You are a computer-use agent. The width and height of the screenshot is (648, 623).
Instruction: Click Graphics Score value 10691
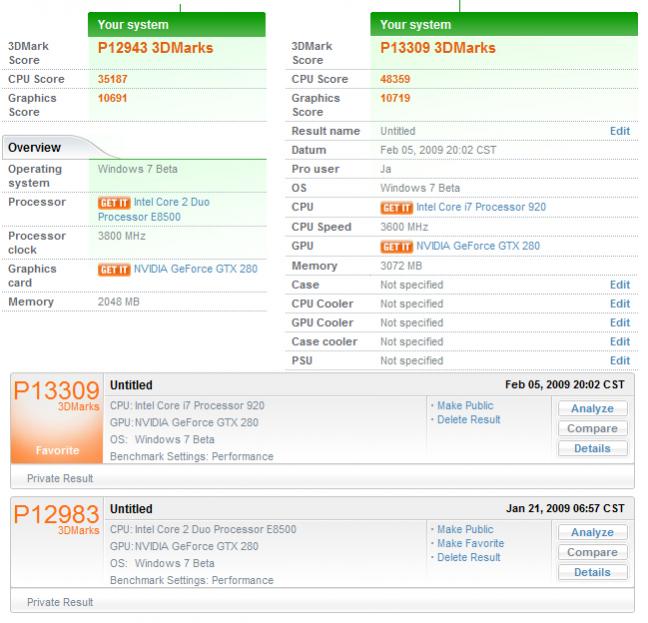(x=112, y=98)
